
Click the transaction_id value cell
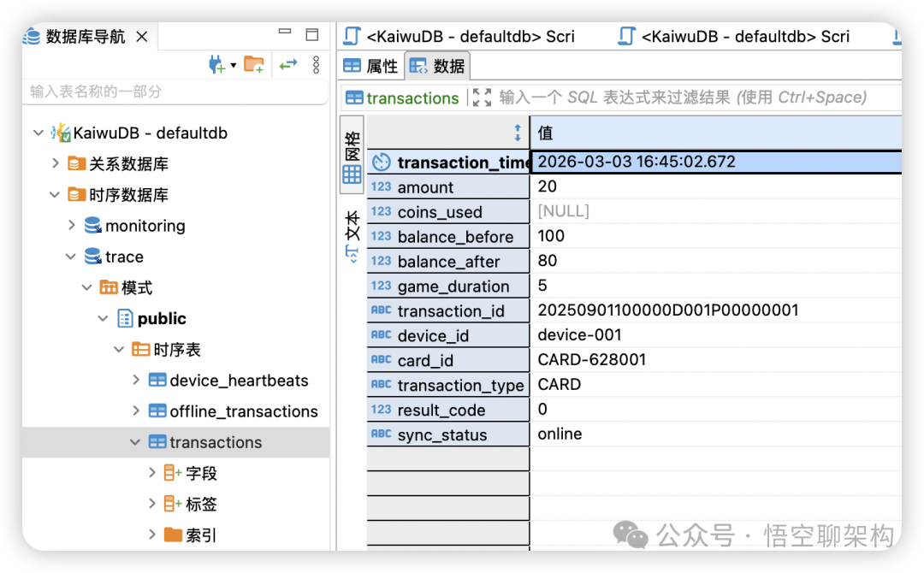coord(717,310)
